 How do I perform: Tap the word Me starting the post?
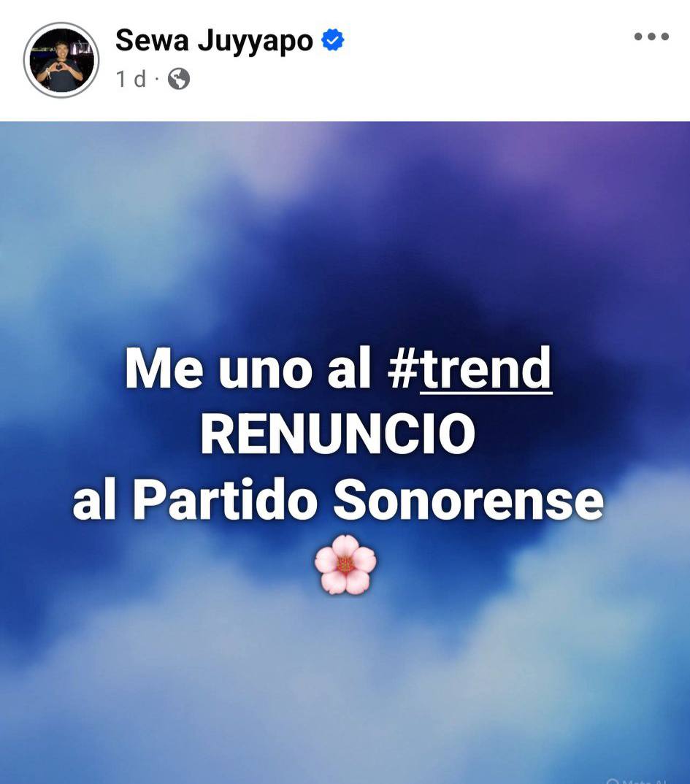[x=164, y=369]
